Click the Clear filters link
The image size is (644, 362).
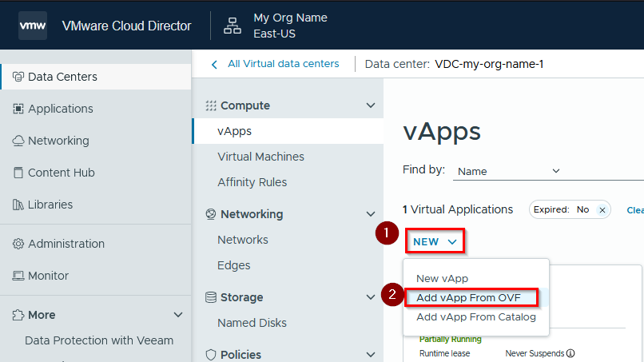(635, 210)
